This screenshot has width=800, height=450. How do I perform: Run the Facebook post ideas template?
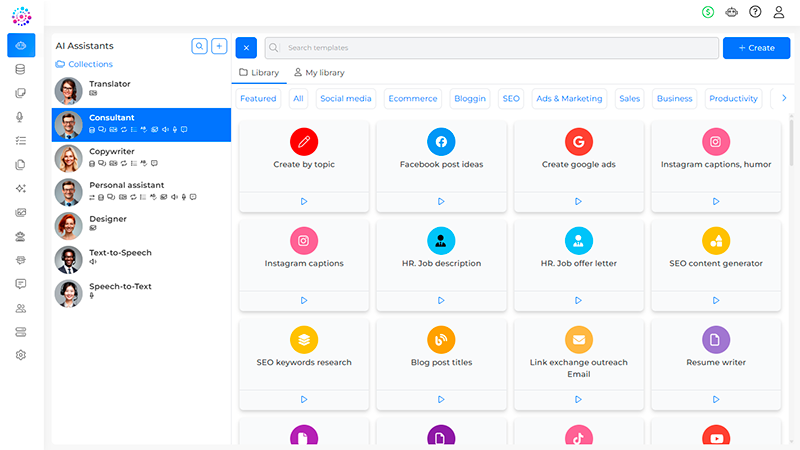click(441, 202)
